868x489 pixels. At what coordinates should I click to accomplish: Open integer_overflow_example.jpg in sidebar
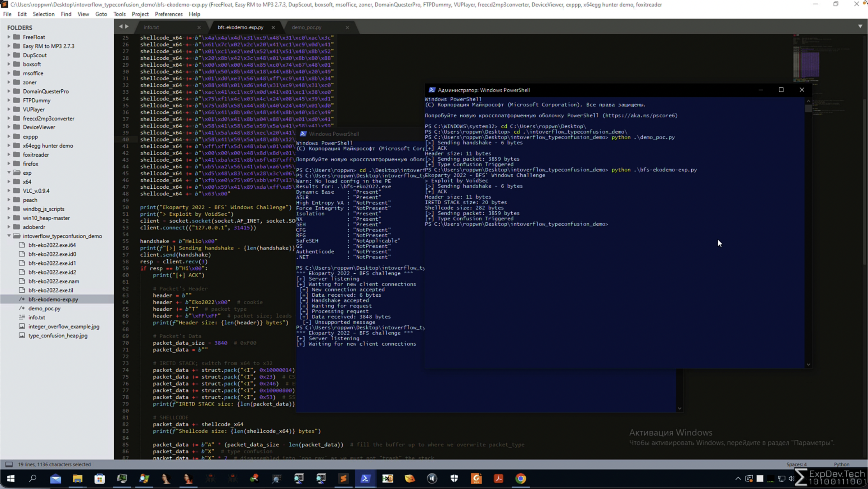point(64,327)
